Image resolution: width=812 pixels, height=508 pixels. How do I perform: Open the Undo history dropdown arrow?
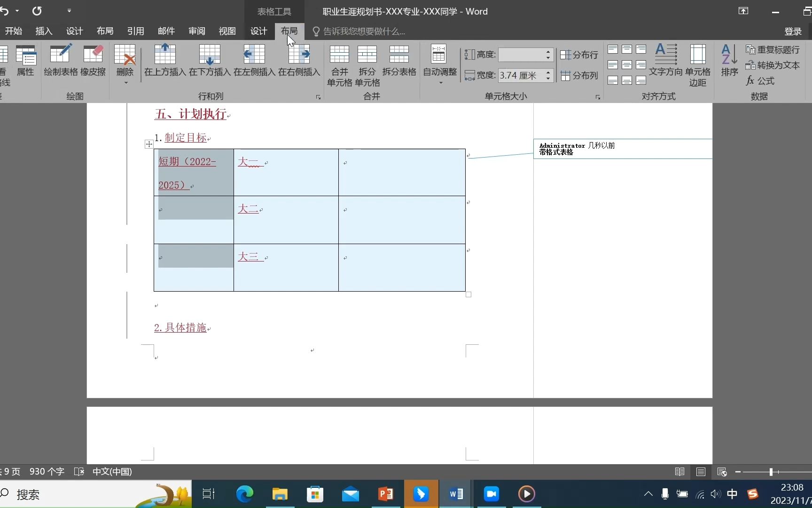(17, 11)
